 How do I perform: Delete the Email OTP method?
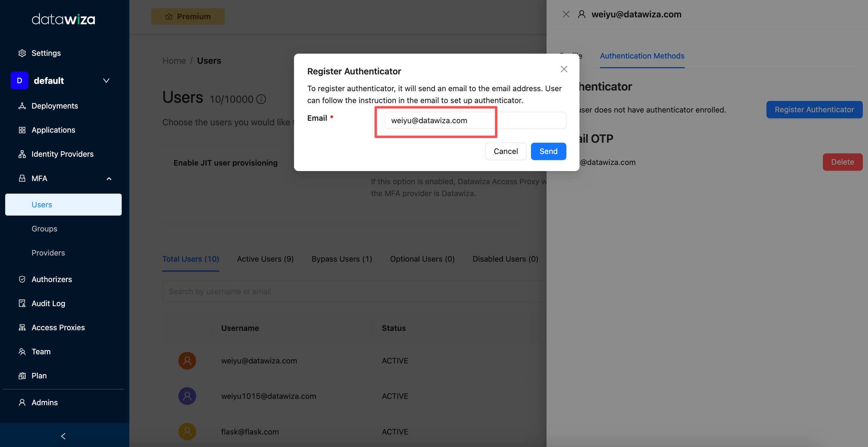pos(842,162)
